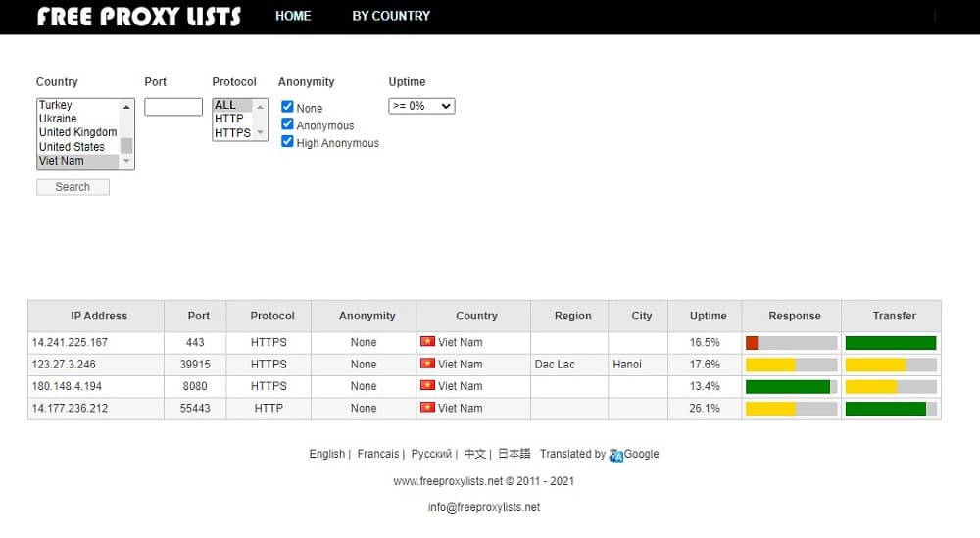
Task: Click the Google Translate icon
Action: pyautogui.click(x=616, y=455)
